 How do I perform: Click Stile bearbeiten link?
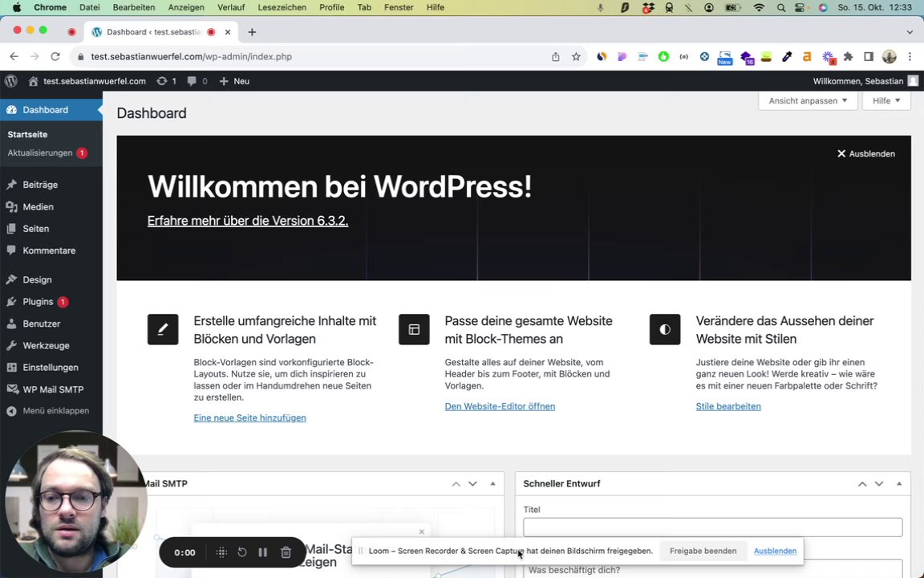pyautogui.click(x=728, y=406)
